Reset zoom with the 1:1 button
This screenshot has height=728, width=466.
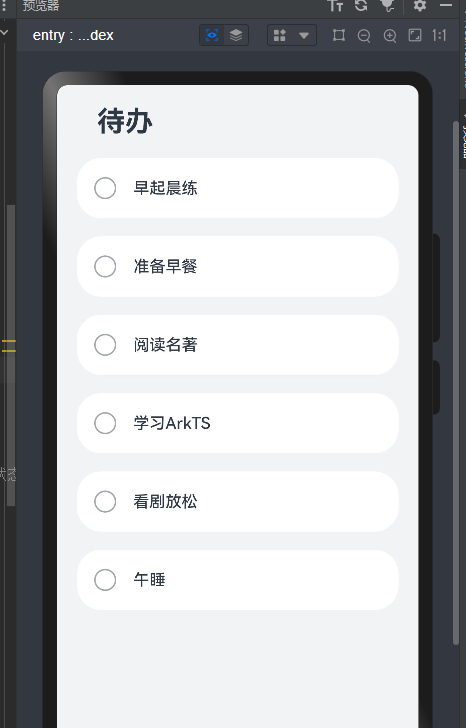(x=439, y=35)
